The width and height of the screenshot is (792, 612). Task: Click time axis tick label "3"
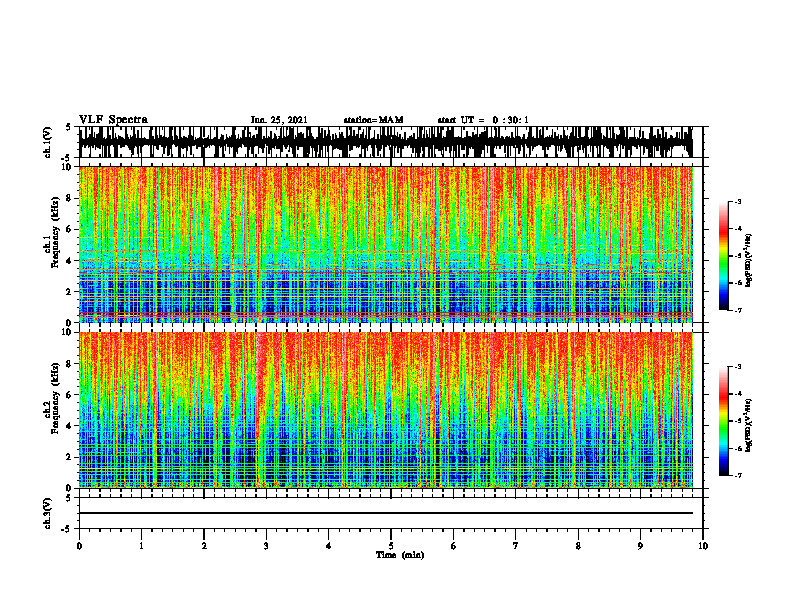[x=266, y=546]
